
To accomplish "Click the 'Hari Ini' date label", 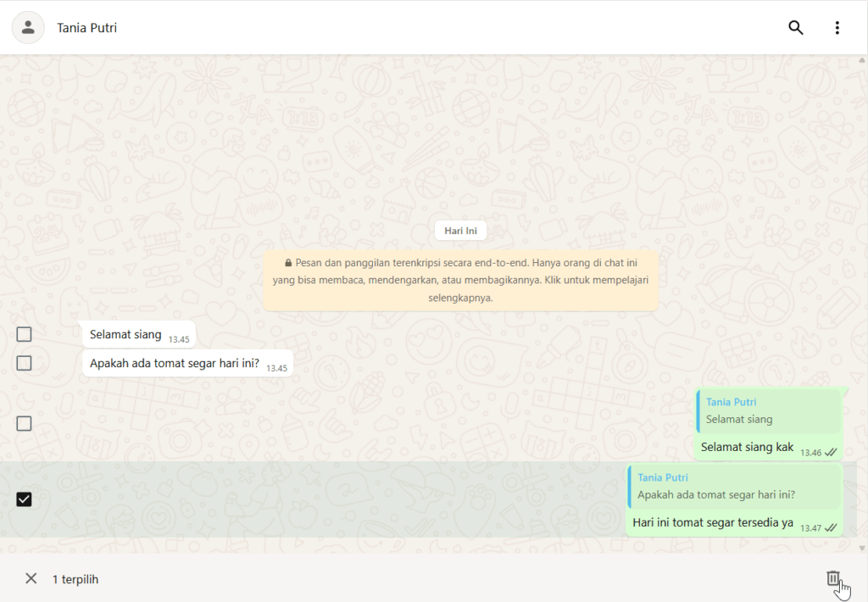I will click(x=460, y=231).
